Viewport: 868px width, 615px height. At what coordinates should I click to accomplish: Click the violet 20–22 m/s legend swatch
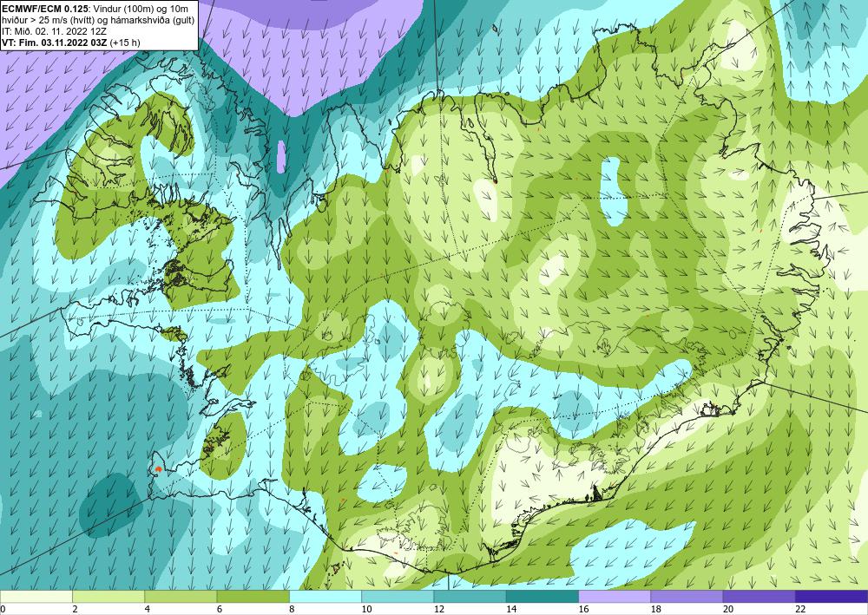point(759,596)
